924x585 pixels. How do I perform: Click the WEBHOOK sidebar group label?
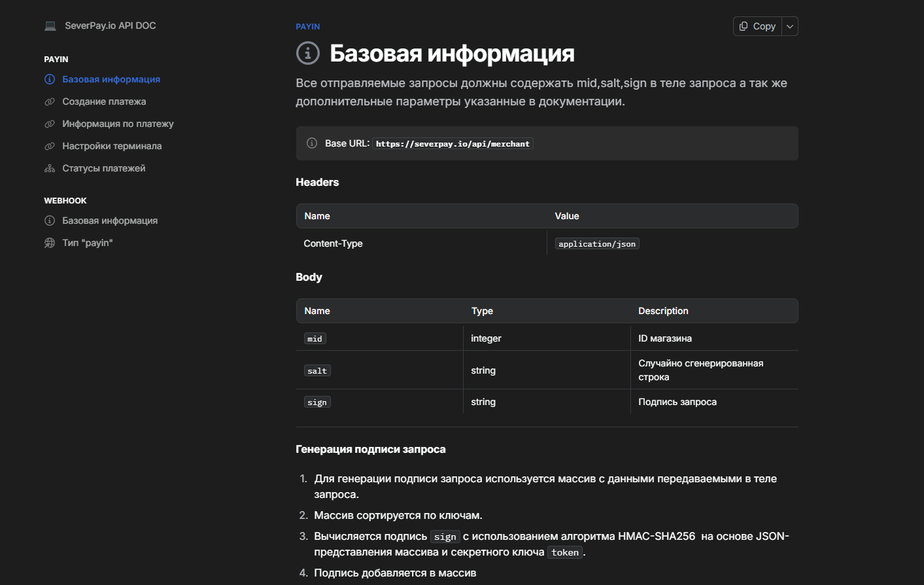pos(65,201)
